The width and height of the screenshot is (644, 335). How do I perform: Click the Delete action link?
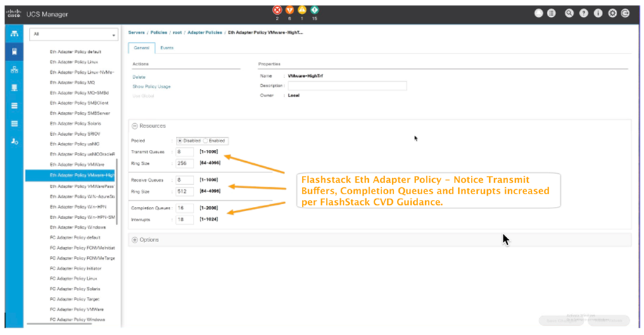pyautogui.click(x=139, y=77)
